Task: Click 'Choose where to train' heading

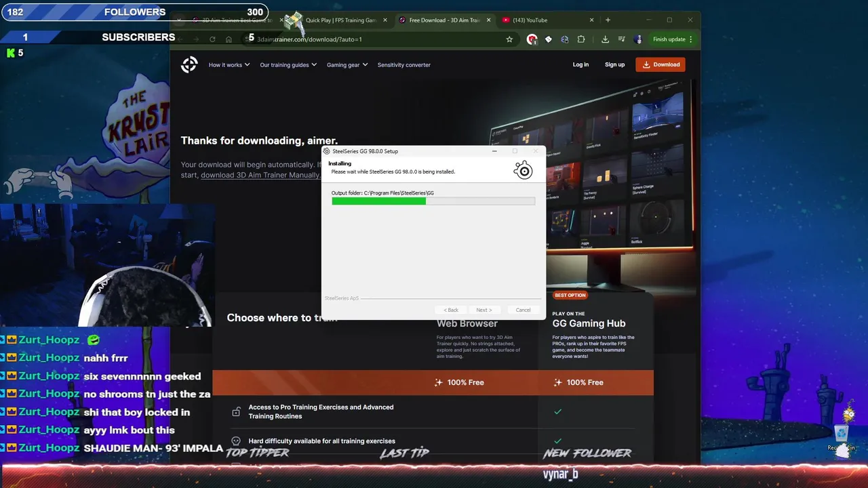Action: (x=281, y=318)
